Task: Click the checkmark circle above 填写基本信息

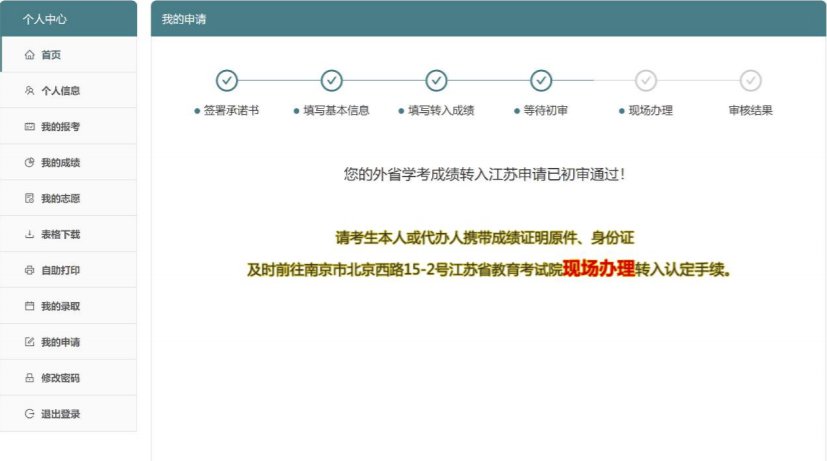Action: [332, 81]
